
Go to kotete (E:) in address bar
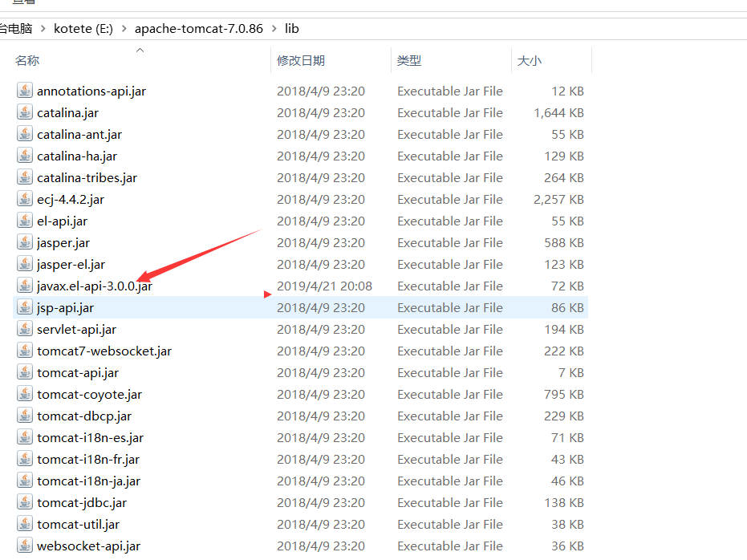pyautogui.click(x=83, y=29)
